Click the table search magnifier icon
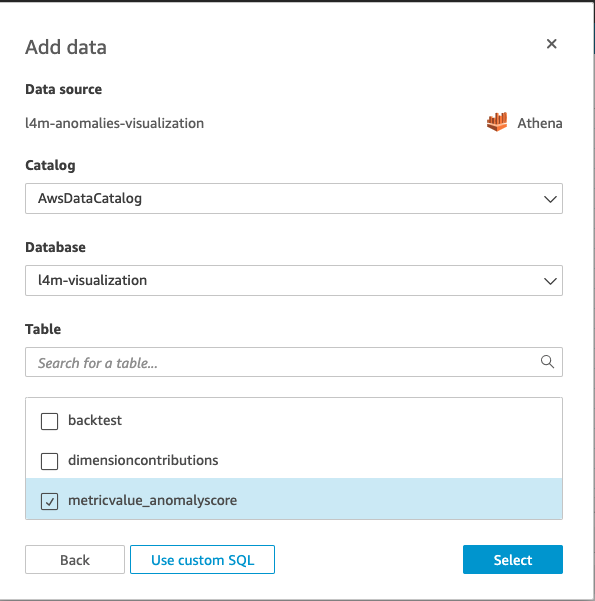The image size is (595, 601). coord(547,362)
